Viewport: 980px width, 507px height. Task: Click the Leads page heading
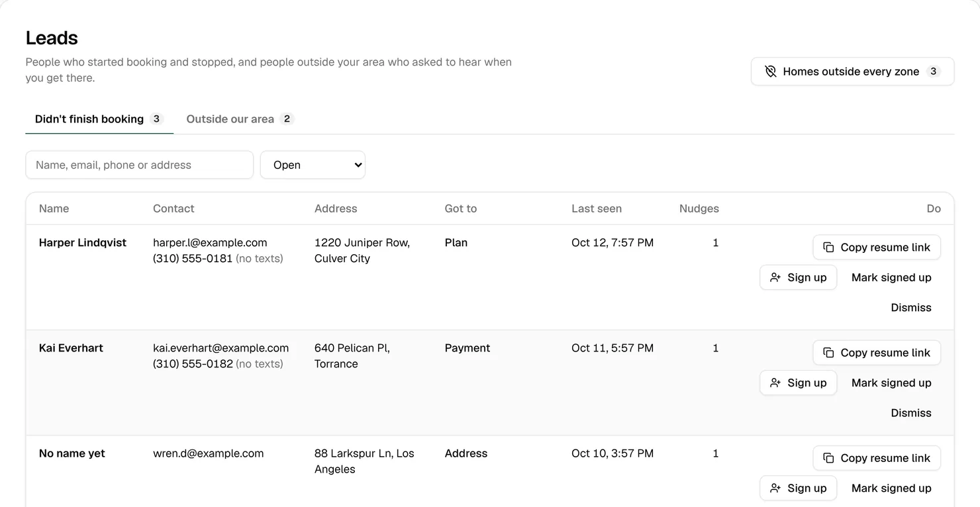(x=52, y=38)
